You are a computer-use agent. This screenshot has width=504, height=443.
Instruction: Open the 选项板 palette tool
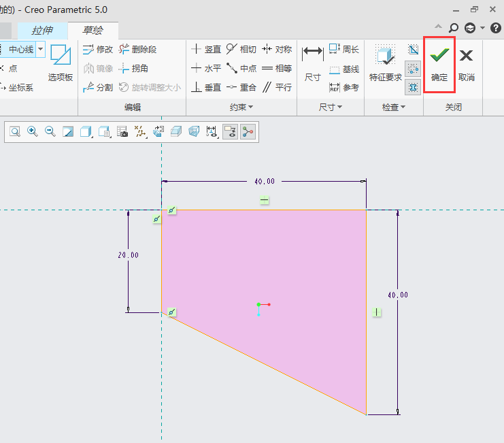point(61,63)
